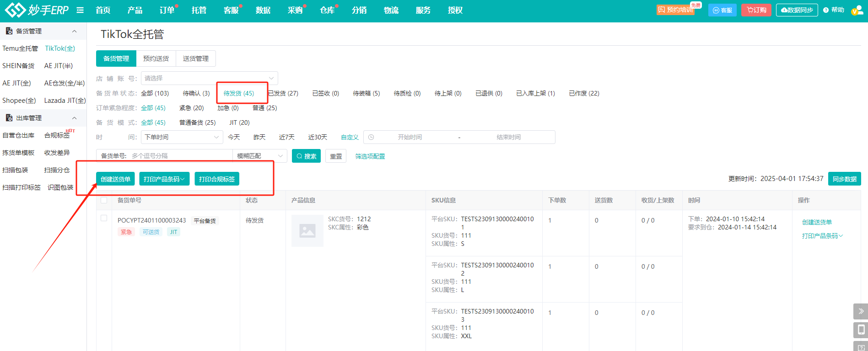Open the 下单时间 time type dropdown

tap(182, 137)
